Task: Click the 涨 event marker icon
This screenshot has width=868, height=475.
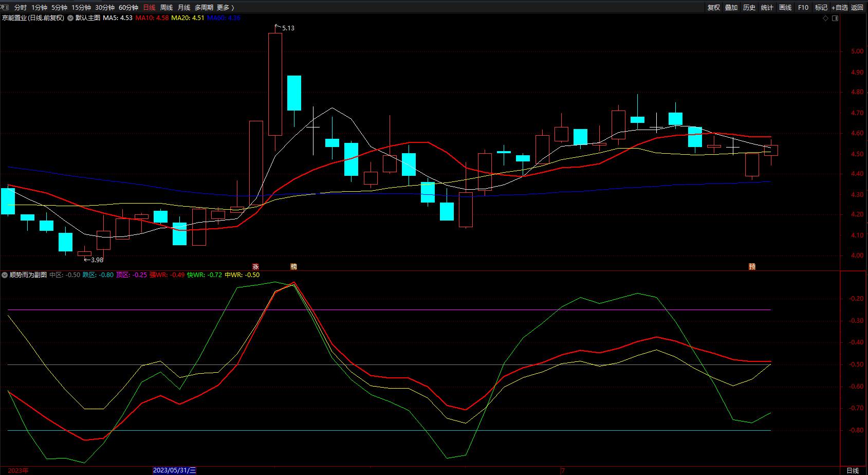Action: [255, 266]
